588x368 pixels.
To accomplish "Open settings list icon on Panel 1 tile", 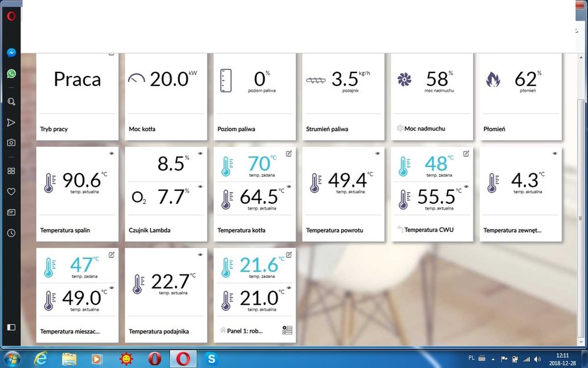I will pos(287,330).
